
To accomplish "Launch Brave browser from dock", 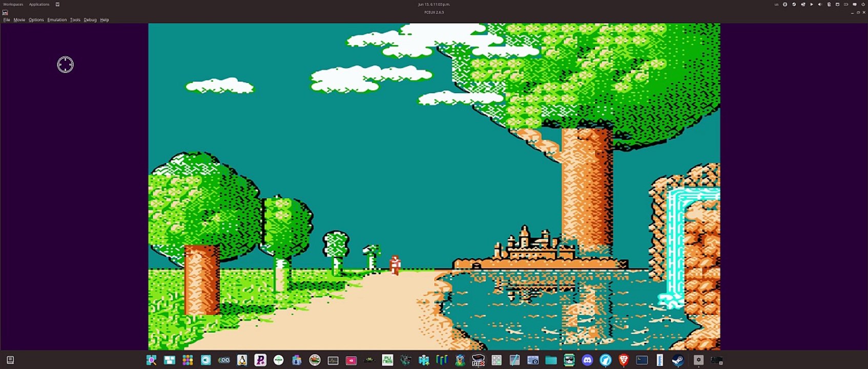I will [624, 360].
